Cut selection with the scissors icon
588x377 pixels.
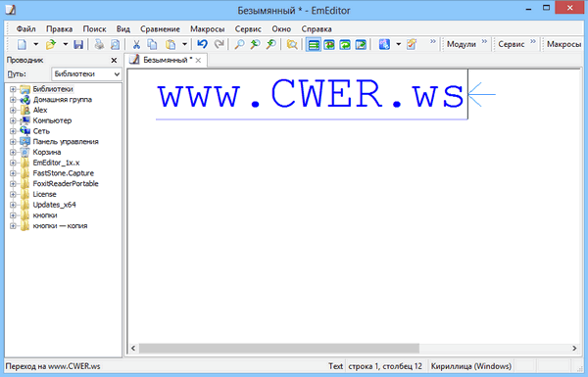(136, 45)
